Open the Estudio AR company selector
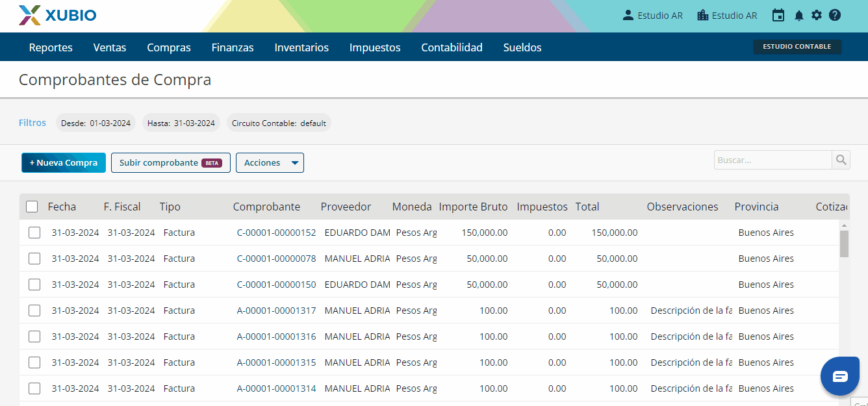The width and height of the screenshot is (868, 406). [x=727, y=16]
